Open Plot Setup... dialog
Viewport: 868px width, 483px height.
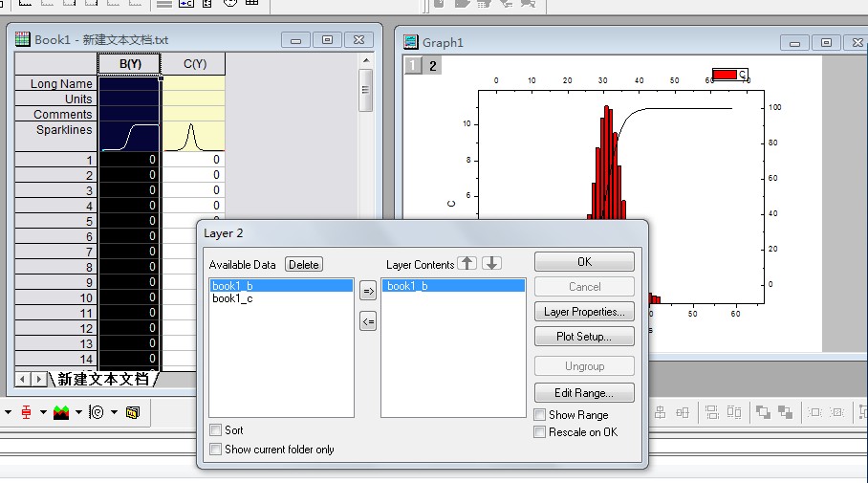pyautogui.click(x=585, y=337)
